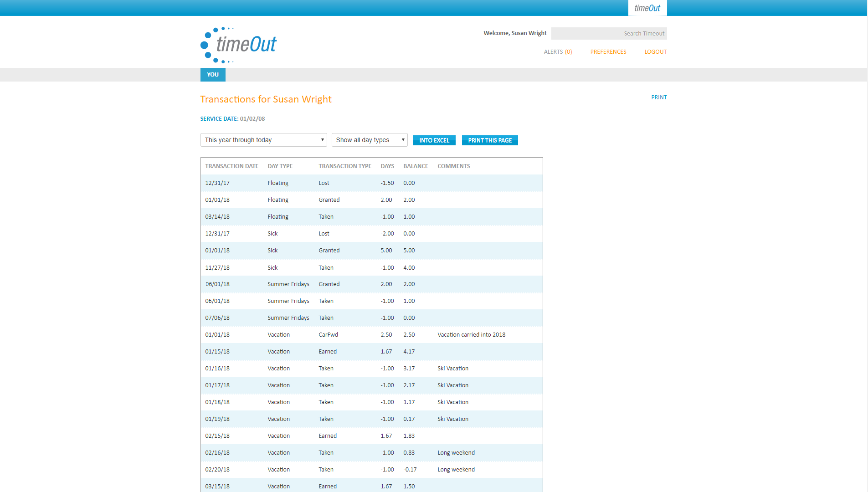Log out via the Logout link
868x492 pixels.
click(x=656, y=52)
